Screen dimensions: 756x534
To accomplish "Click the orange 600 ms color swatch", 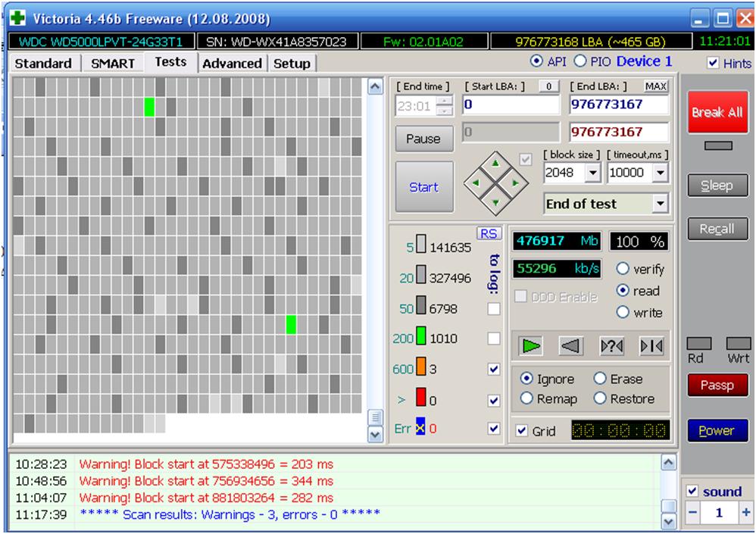I will [421, 366].
